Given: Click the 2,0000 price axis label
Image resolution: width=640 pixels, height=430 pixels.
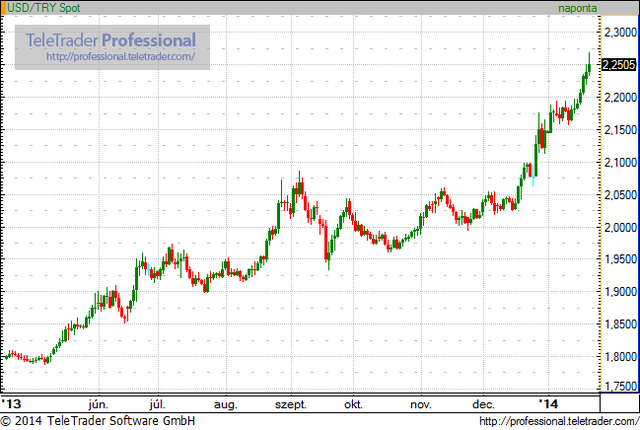Looking at the screenshot, I should point(620,227).
